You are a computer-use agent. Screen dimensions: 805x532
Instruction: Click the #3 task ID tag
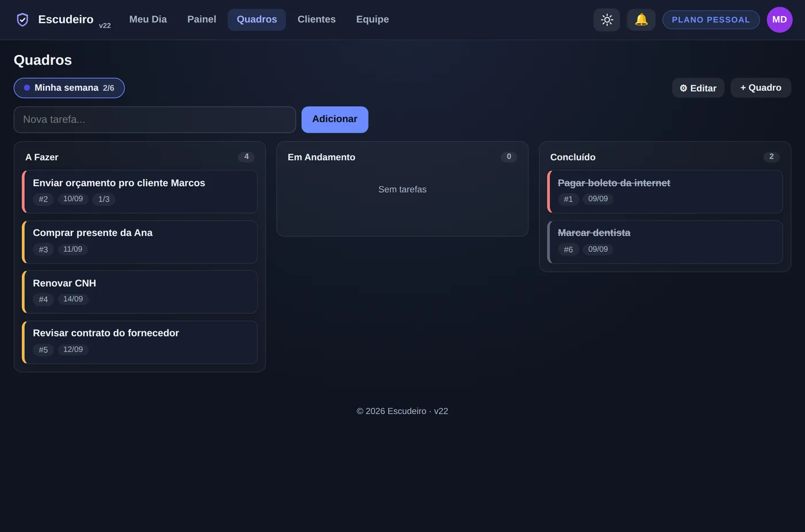43,249
